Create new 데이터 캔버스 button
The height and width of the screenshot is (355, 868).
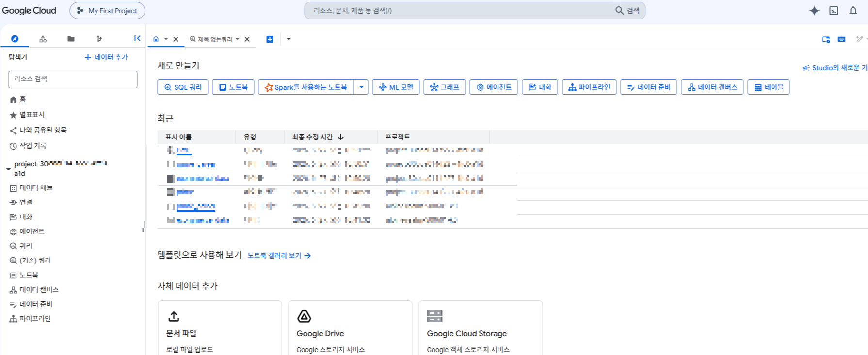point(712,87)
